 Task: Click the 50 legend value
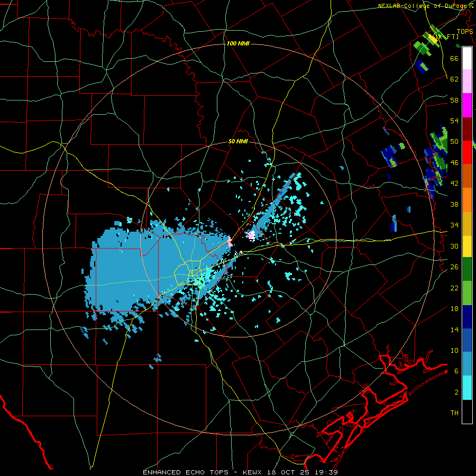pos(454,142)
